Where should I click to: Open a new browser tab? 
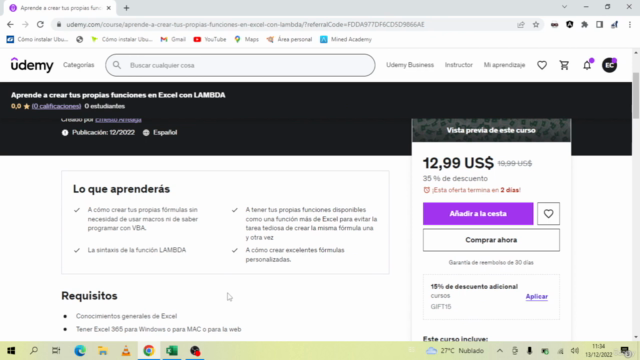tap(127, 8)
